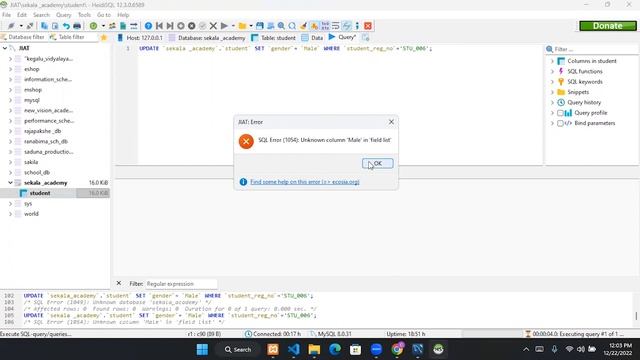Select the student table in tree

click(40, 193)
